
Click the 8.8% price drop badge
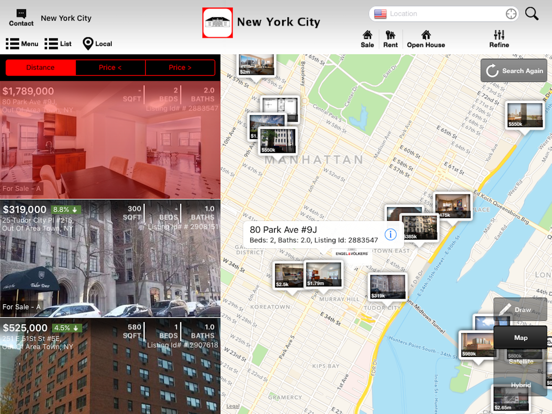coord(66,210)
